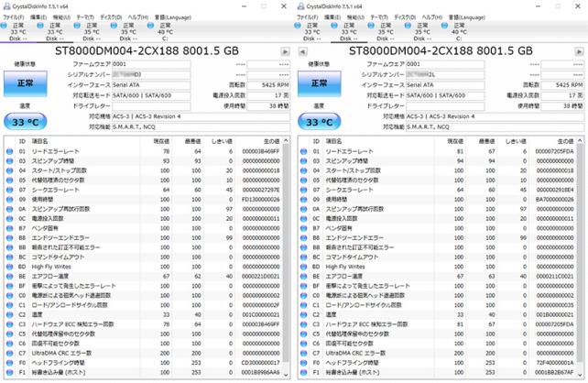Click status circle for row F1 総書き込み量, left window
Image resolution: width=588 pixels, height=383 pixels.
coord(10,373)
